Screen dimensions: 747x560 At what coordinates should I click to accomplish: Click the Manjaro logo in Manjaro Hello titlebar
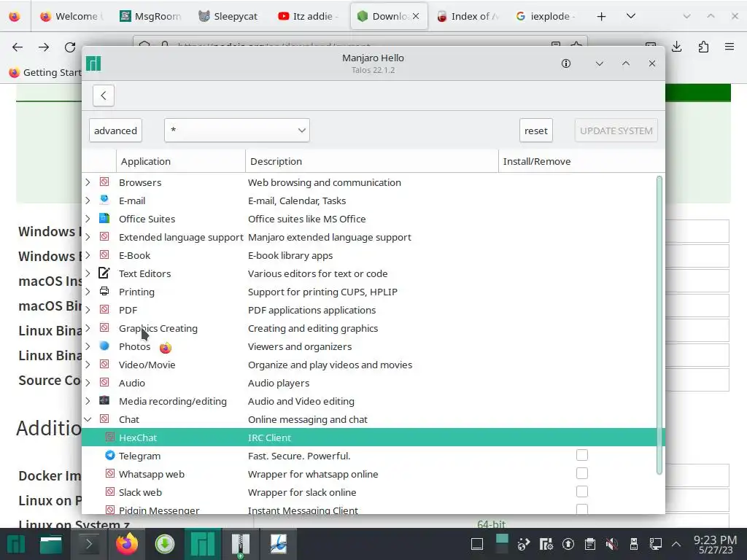pos(93,63)
